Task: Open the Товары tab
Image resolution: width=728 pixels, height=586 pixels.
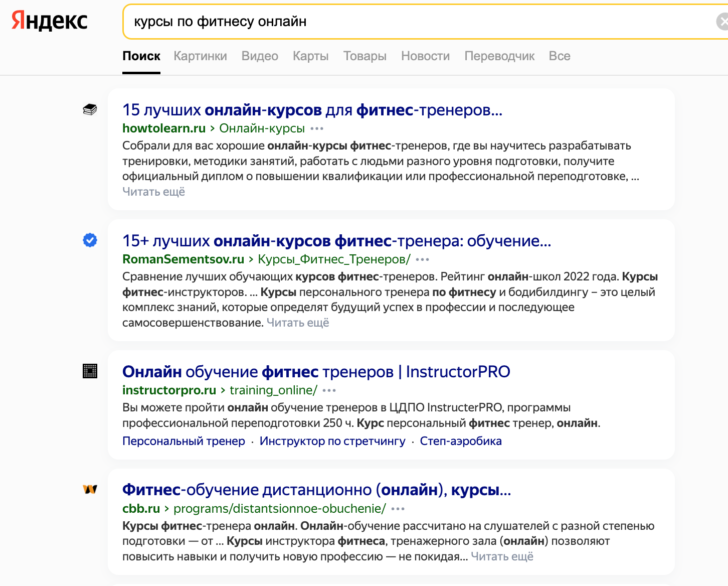Action: pyautogui.click(x=365, y=56)
